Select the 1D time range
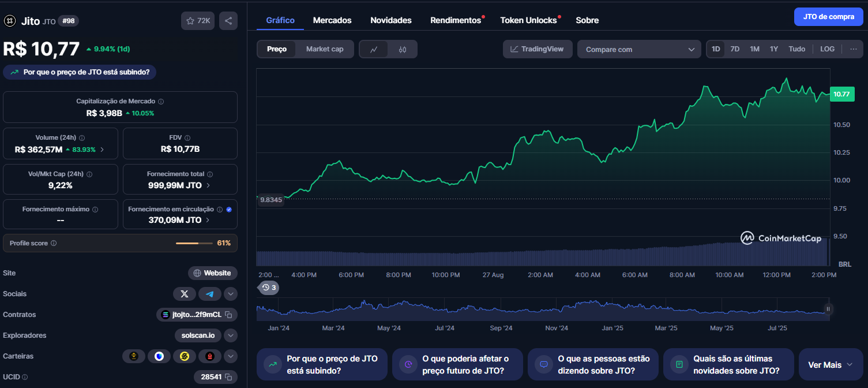The height and width of the screenshot is (388, 868). [716, 49]
